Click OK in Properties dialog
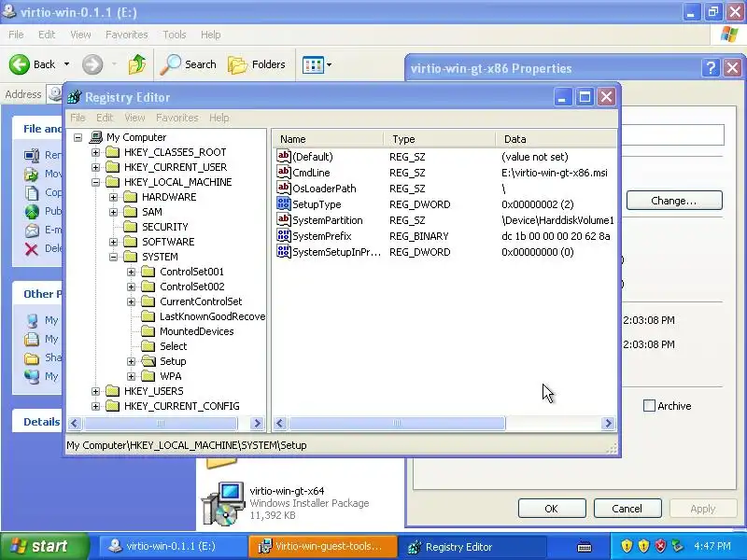Image resolution: width=747 pixels, height=560 pixels. click(552, 508)
